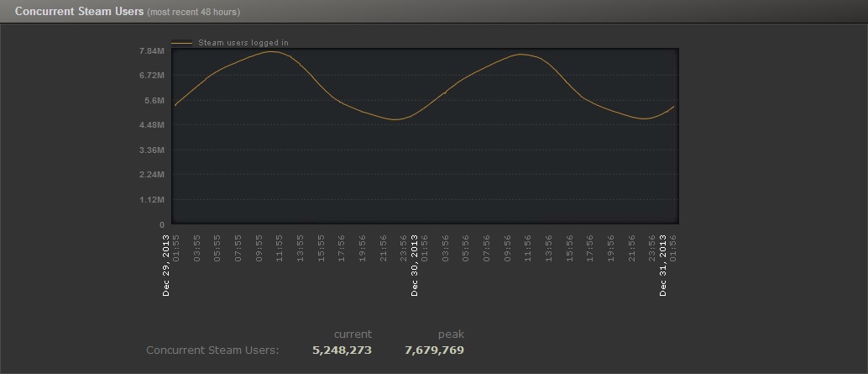868x374 pixels.
Task: Select the 4.48M y-axis label
Action: click(x=152, y=125)
